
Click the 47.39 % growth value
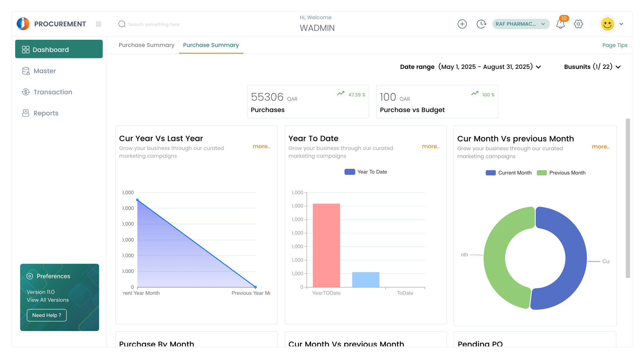click(x=357, y=95)
